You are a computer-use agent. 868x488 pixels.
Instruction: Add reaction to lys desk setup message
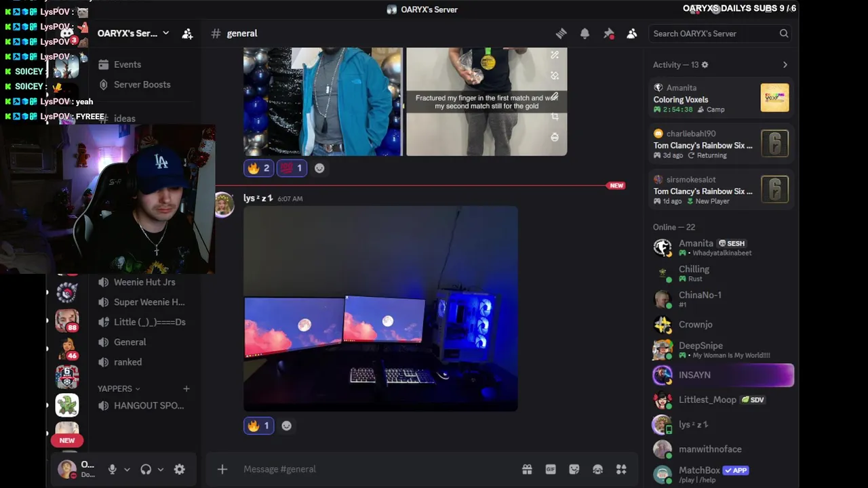(286, 426)
